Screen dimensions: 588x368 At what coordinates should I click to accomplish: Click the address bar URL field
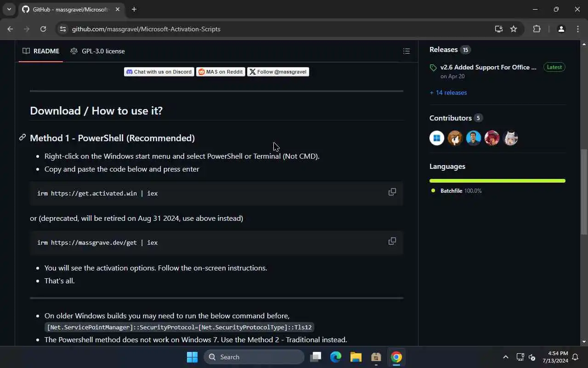[276, 29]
